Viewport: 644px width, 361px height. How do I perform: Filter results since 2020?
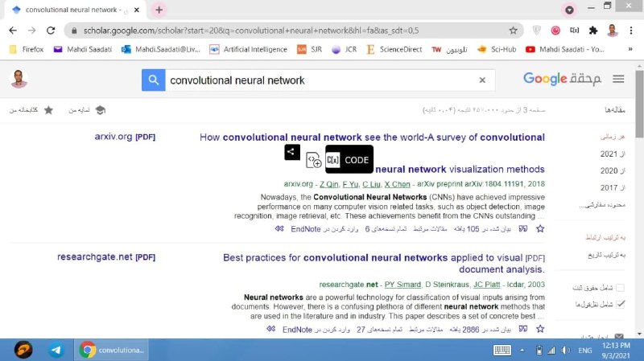coord(613,170)
